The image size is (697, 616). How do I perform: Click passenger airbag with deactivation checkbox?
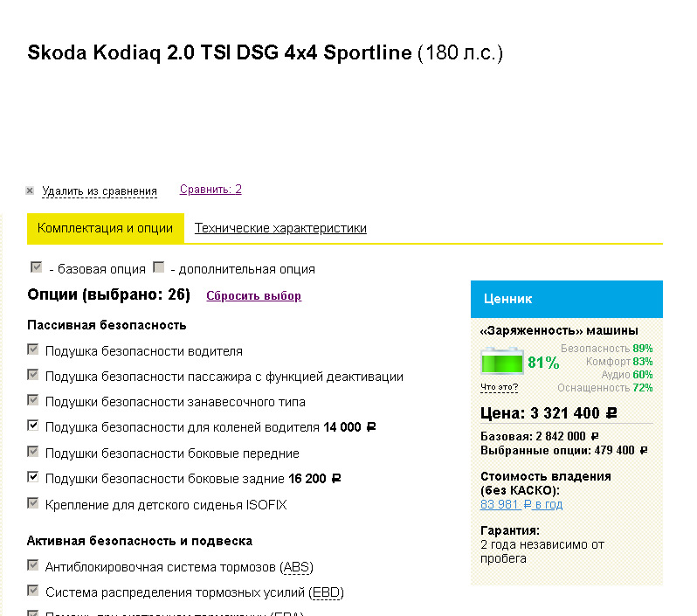(x=34, y=376)
